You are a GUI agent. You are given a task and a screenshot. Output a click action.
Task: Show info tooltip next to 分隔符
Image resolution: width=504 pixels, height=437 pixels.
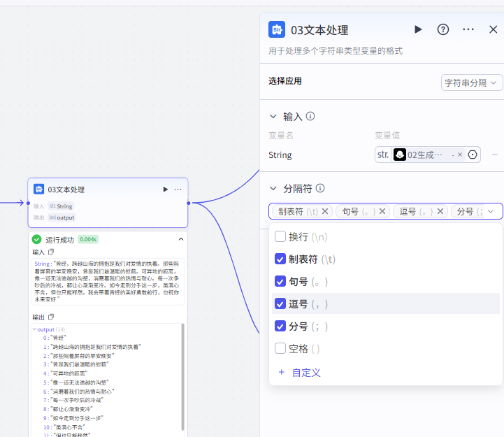(x=320, y=188)
